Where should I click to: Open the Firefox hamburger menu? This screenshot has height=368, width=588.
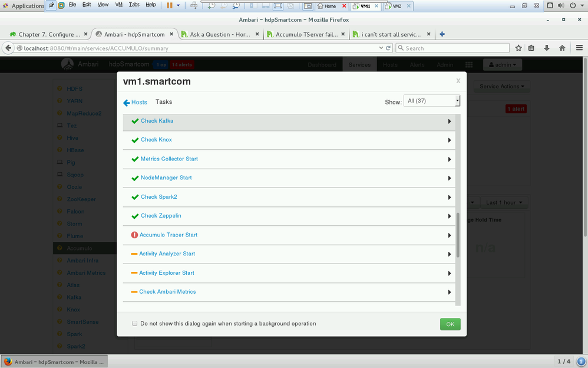(x=579, y=48)
